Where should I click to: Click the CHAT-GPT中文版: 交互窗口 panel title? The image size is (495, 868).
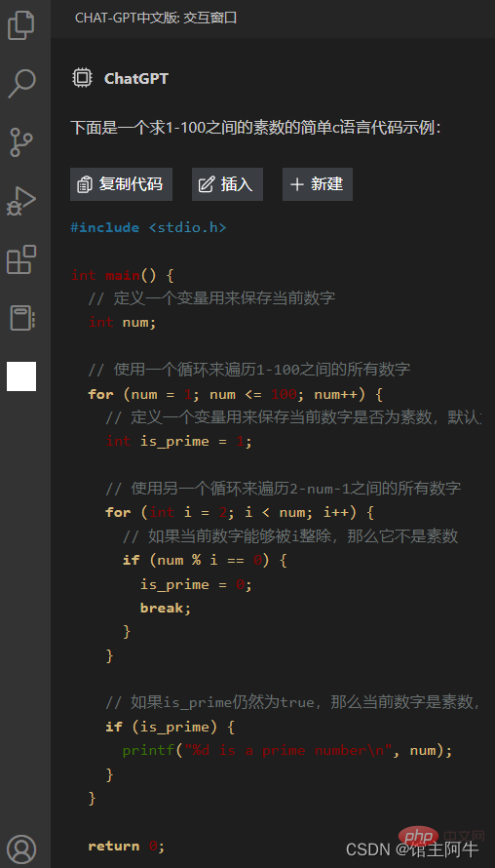click(156, 18)
